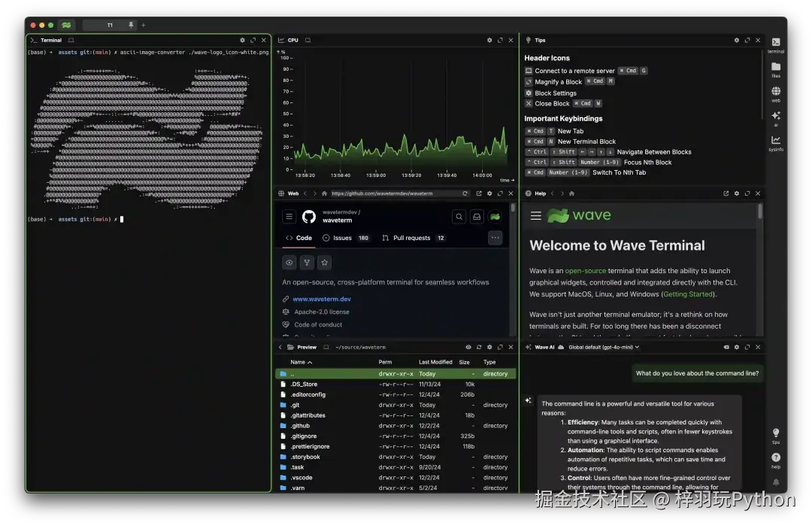Click Last Modified column header in Preview
The height and width of the screenshot is (526, 812).
pyautogui.click(x=435, y=362)
